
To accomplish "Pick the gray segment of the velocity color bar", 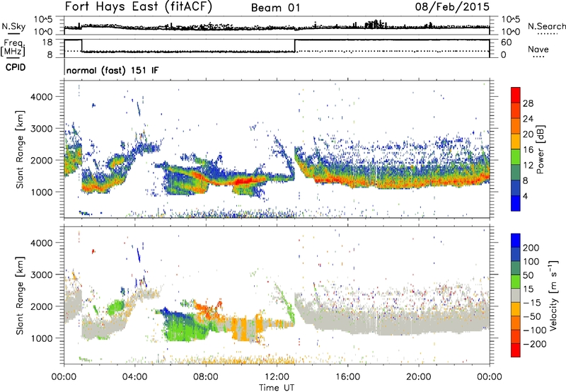I will click(x=516, y=296).
